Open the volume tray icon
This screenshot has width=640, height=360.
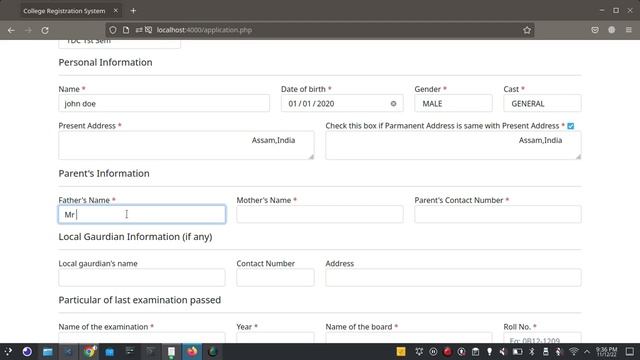point(502,351)
